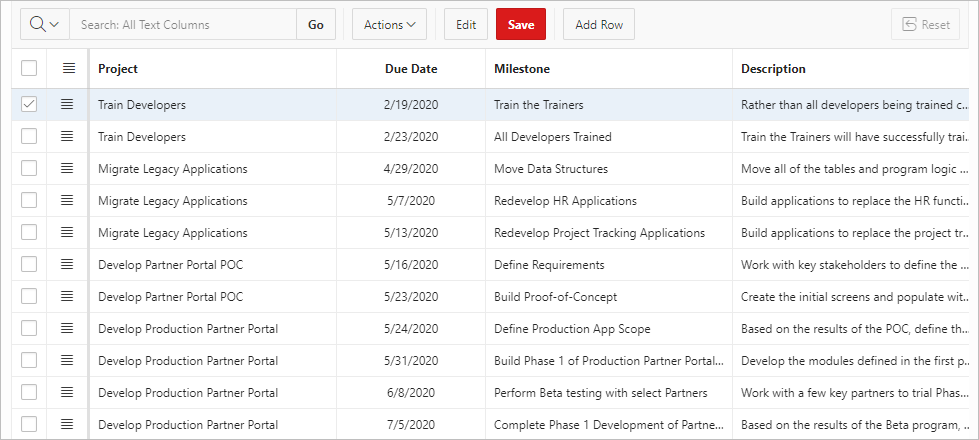Select the 5/23/2020 due date cell

pyautogui.click(x=411, y=296)
